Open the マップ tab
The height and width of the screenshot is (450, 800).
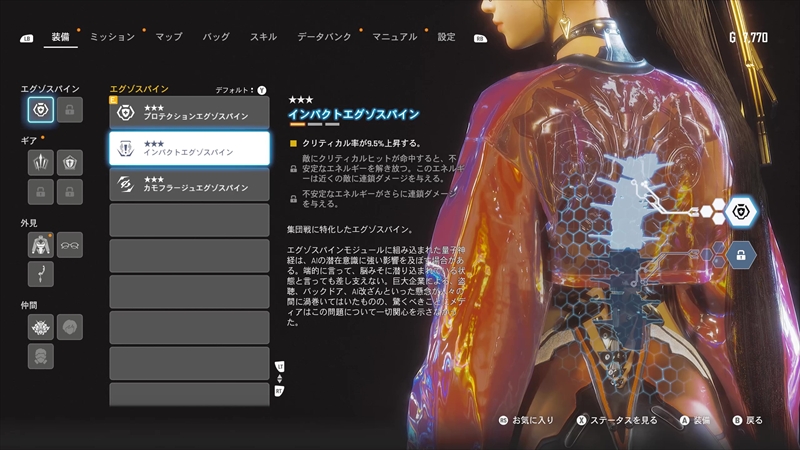point(169,37)
